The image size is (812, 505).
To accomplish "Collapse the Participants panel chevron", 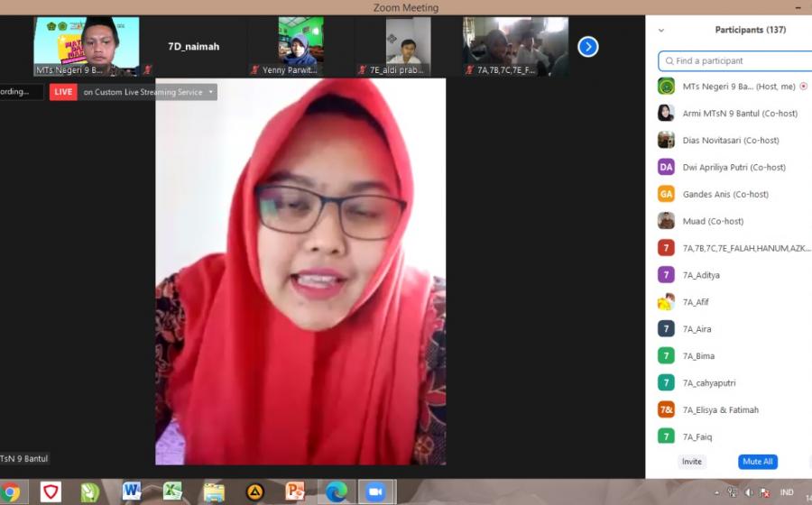I will coord(661,30).
